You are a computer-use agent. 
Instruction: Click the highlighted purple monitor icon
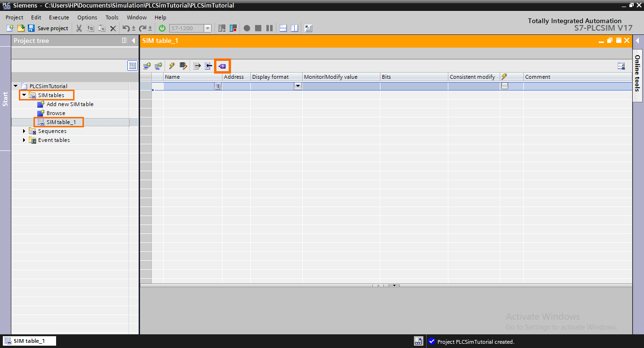coord(222,66)
